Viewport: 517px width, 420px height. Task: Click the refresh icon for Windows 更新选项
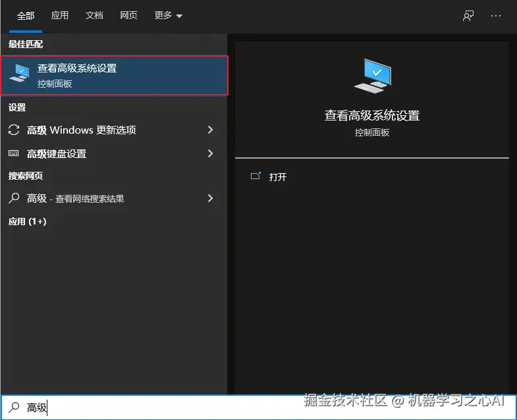[14, 130]
